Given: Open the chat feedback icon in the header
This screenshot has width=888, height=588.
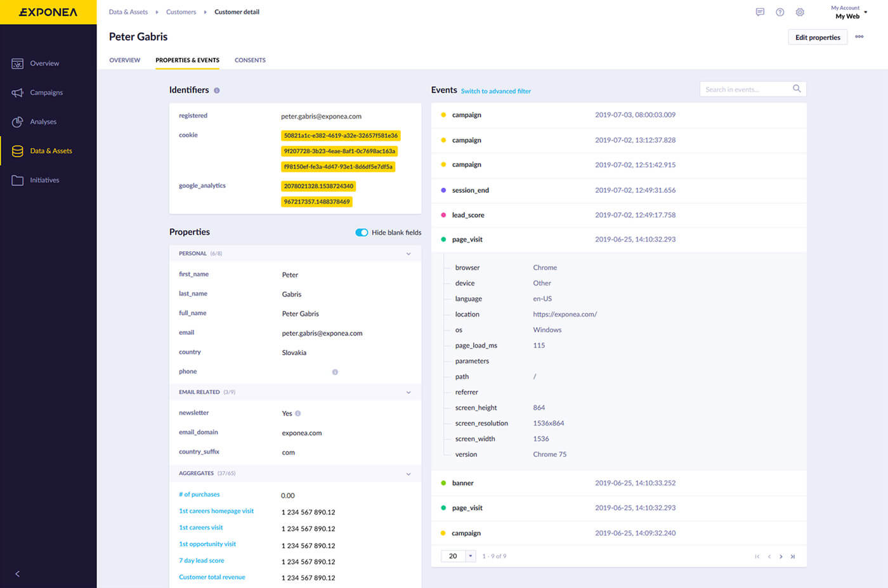Looking at the screenshot, I should coord(759,12).
